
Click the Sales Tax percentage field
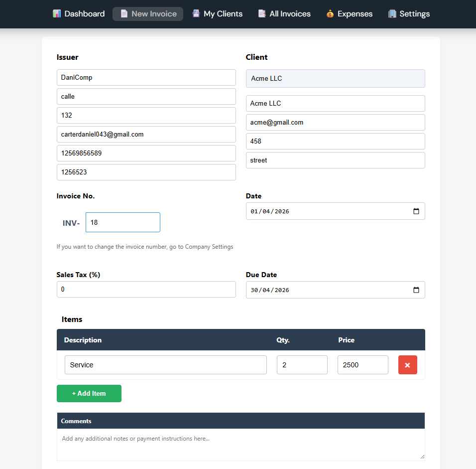coord(146,289)
